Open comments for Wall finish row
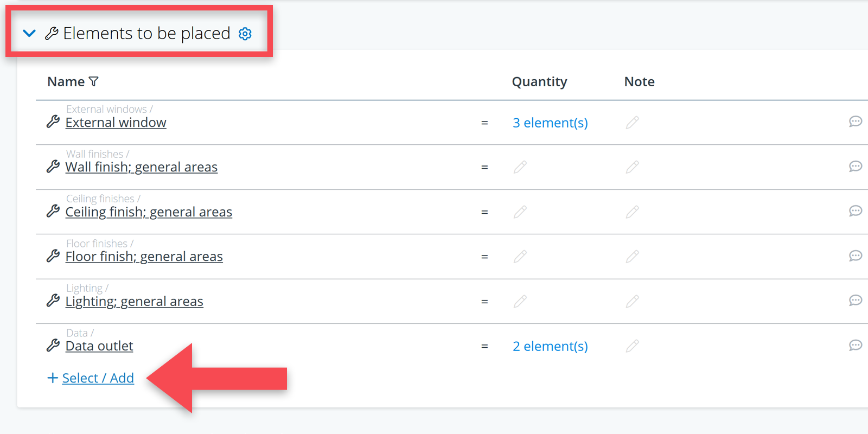The image size is (868, 434). click(855, 166)
